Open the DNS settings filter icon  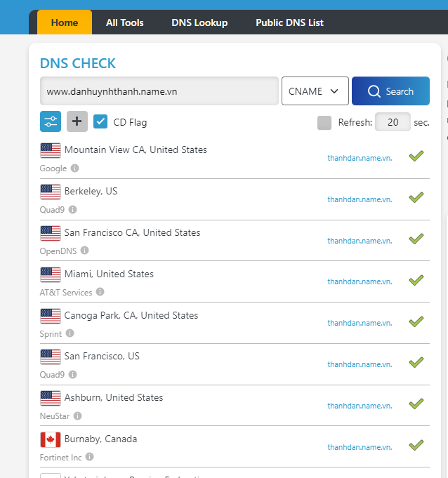51,121
